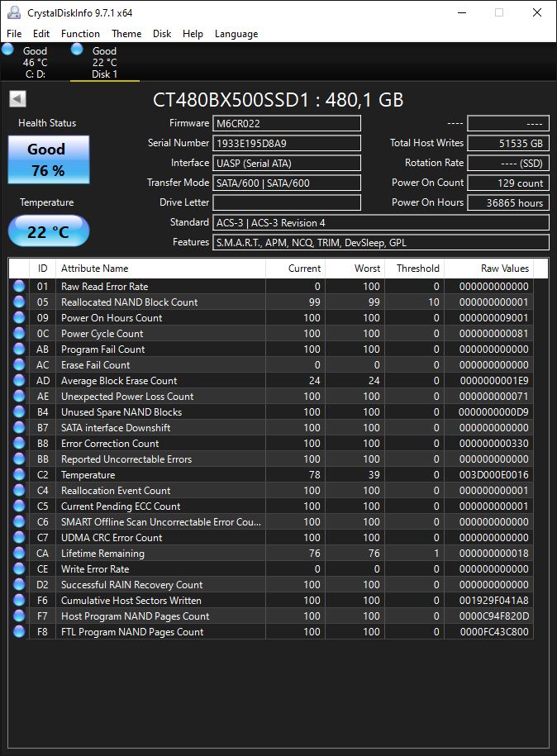Click the Rotation Rate value field
This screenshot has height=756, width=557.
(x=508, y=163)
